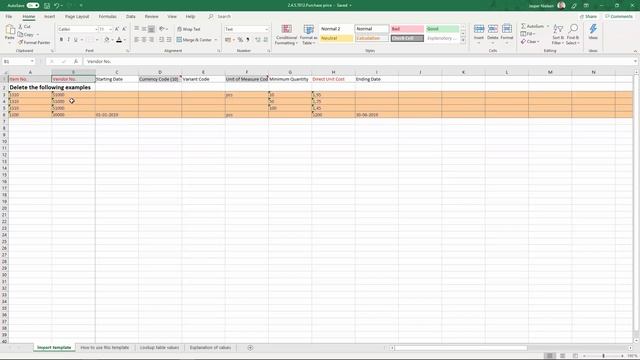Click the Search box in ribbon

[x=220, y=16]
